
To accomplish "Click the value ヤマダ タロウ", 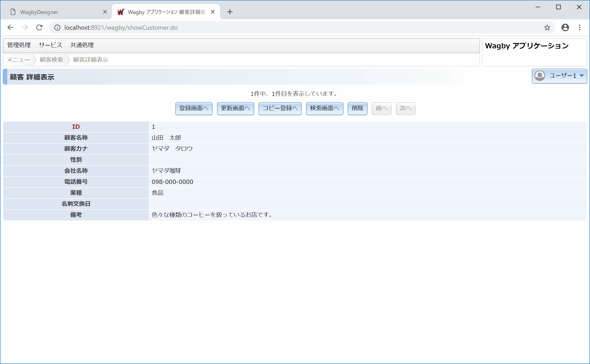I will [172, 149].
